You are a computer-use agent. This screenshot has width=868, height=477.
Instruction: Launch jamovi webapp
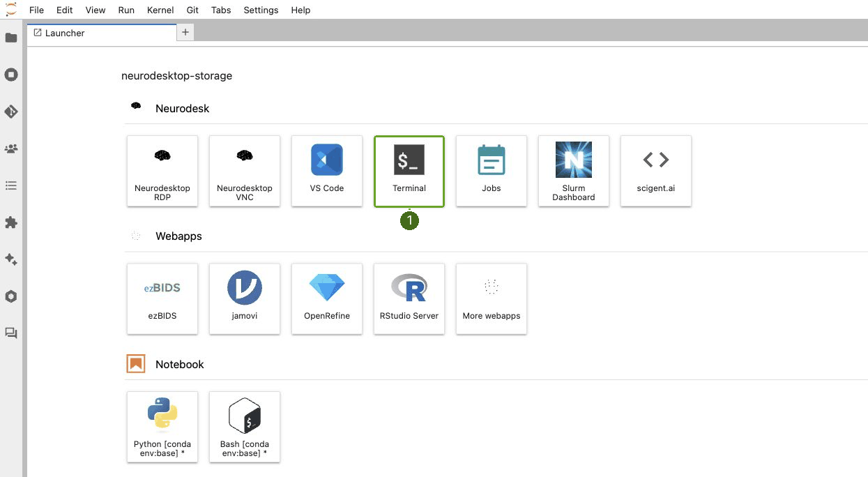(x=245, y=298)
